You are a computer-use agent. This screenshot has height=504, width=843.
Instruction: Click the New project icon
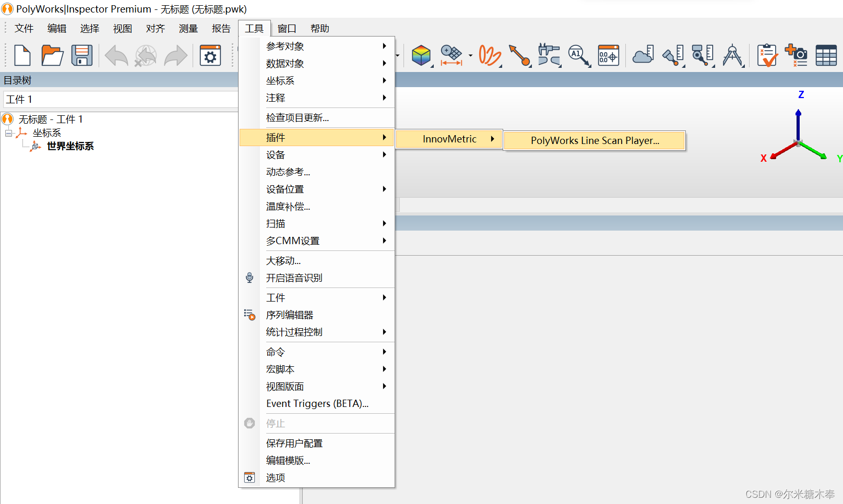(x=22, y=55)
